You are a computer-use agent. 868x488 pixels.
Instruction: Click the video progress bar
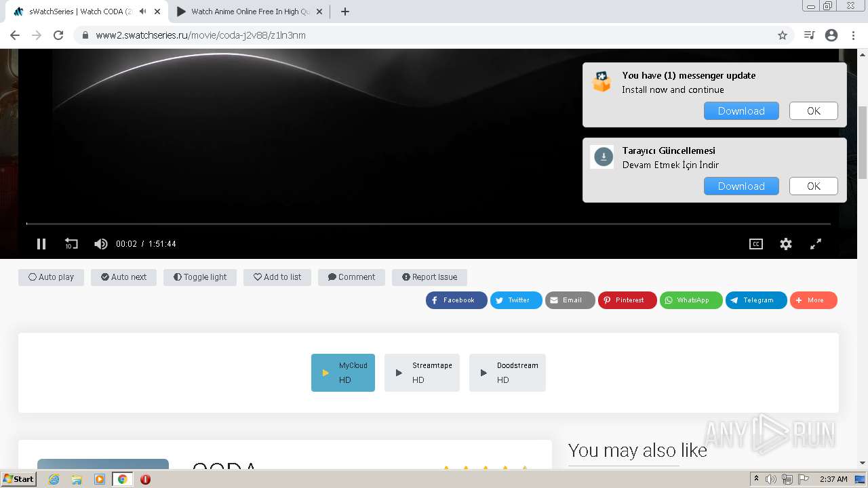(x=429, y=224)
